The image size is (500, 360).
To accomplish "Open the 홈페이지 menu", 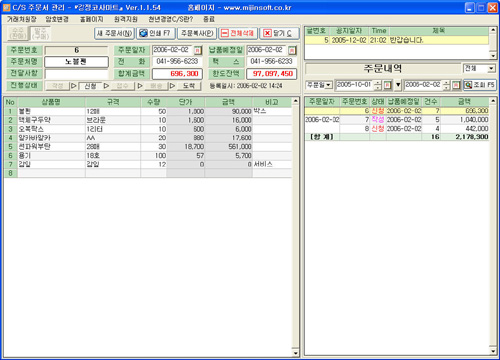I will point(92,19).
